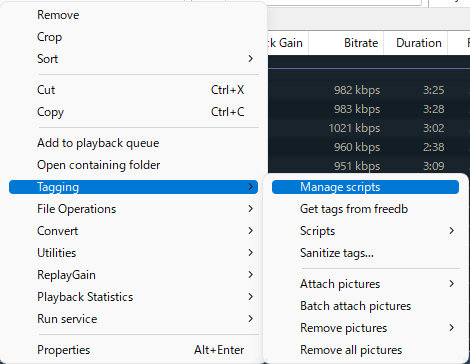This screenshot has width=470, height=364.
Task: Select Add to playback queue
Action: [133, 143]
